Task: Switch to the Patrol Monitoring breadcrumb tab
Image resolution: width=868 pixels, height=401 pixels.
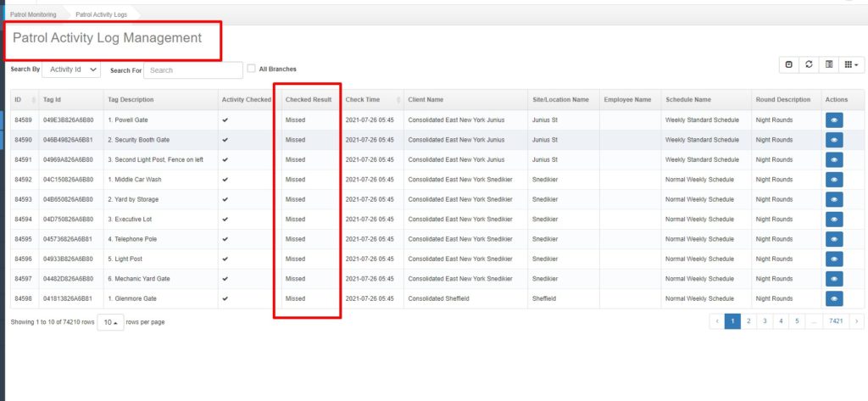Action: pyautogui.click(x=33, y=14)
